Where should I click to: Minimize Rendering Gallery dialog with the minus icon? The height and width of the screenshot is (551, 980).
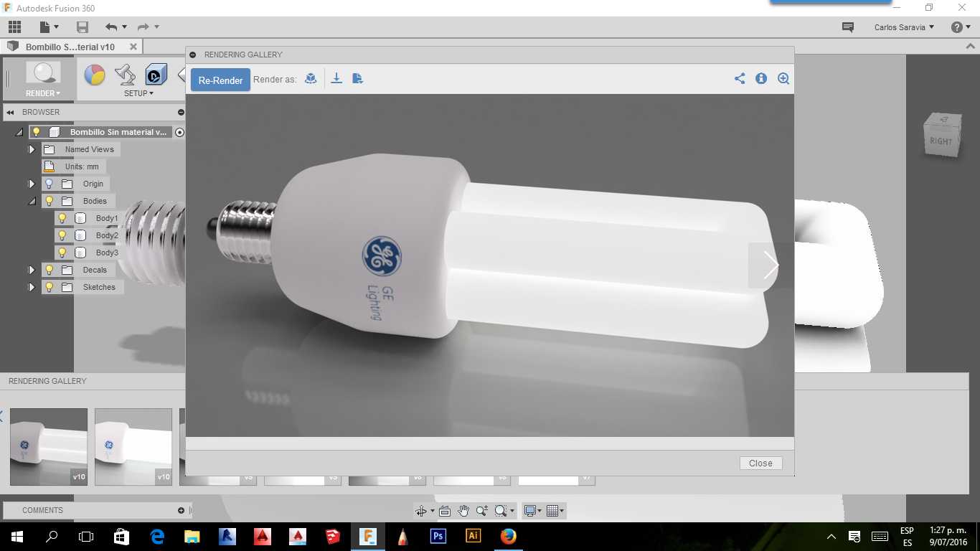coord(192,55)
